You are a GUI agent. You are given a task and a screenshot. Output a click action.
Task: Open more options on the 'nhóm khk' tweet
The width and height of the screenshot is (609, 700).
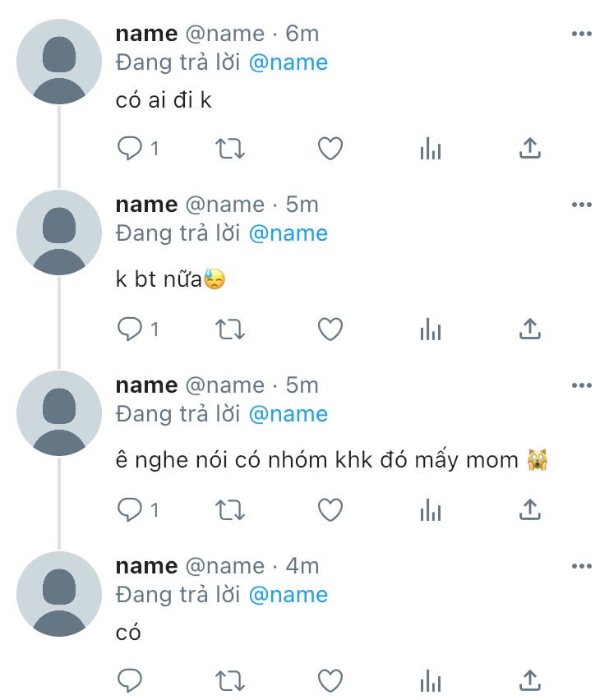point(581,385)
